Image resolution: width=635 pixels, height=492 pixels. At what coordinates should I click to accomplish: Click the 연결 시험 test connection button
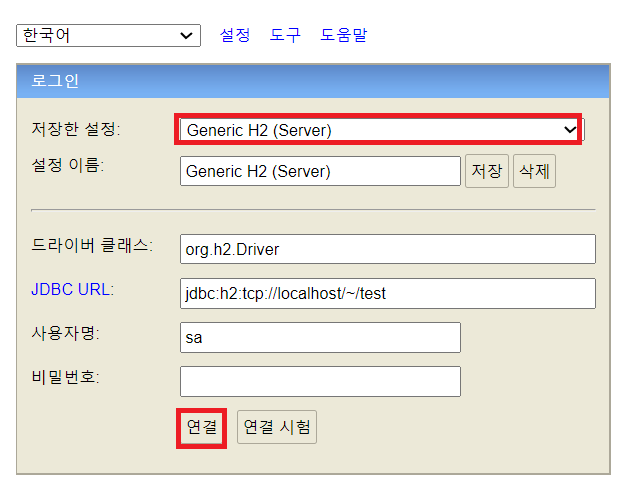click(277, 427)
